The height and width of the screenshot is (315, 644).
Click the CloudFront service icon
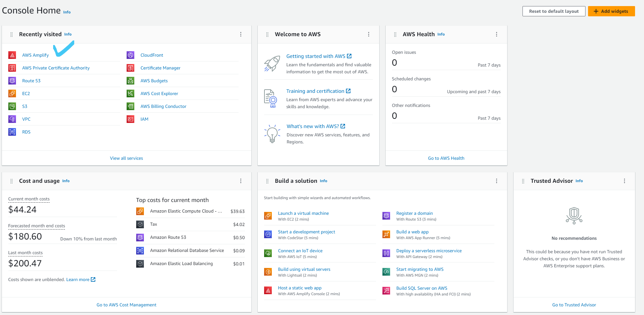point(130,55)
